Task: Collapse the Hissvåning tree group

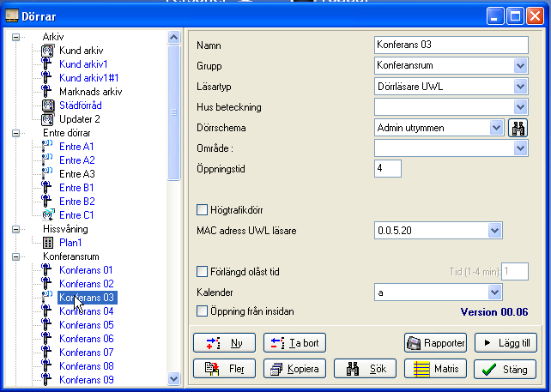Action: pos(15,229)
